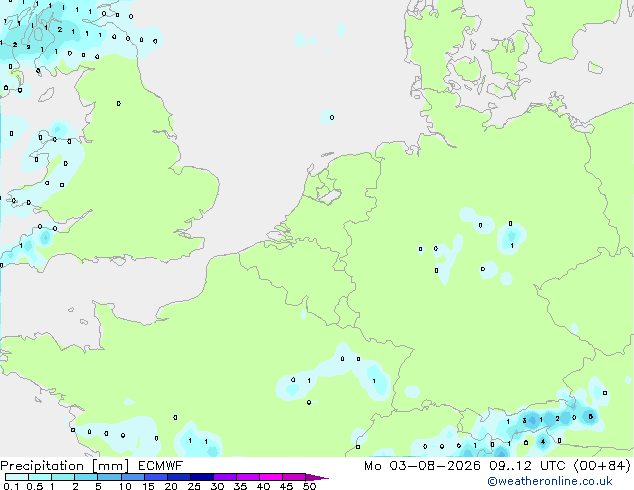
Task: Click the word "Precipitation" in the title
Action: (42, 466)
